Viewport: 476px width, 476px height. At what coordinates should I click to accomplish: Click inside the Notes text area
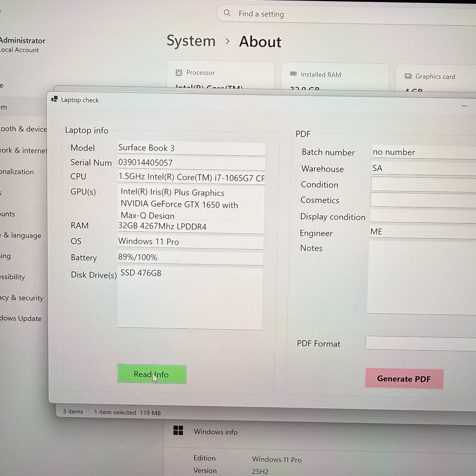tap(422, 277)
